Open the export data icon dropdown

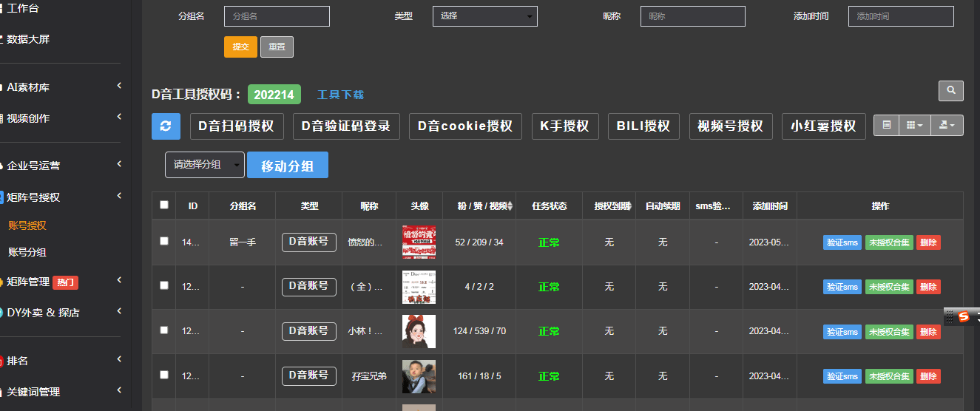tap(947, 126)
